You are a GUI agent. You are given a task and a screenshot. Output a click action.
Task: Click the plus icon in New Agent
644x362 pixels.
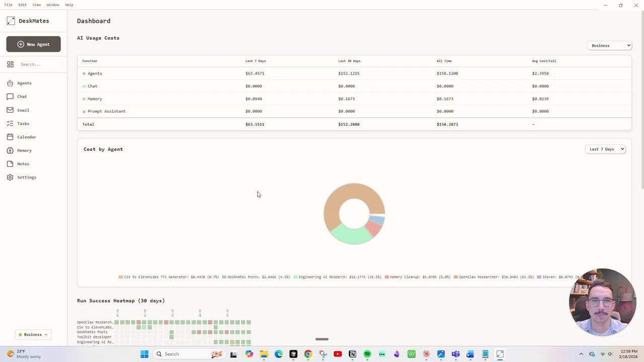[21, 44]
